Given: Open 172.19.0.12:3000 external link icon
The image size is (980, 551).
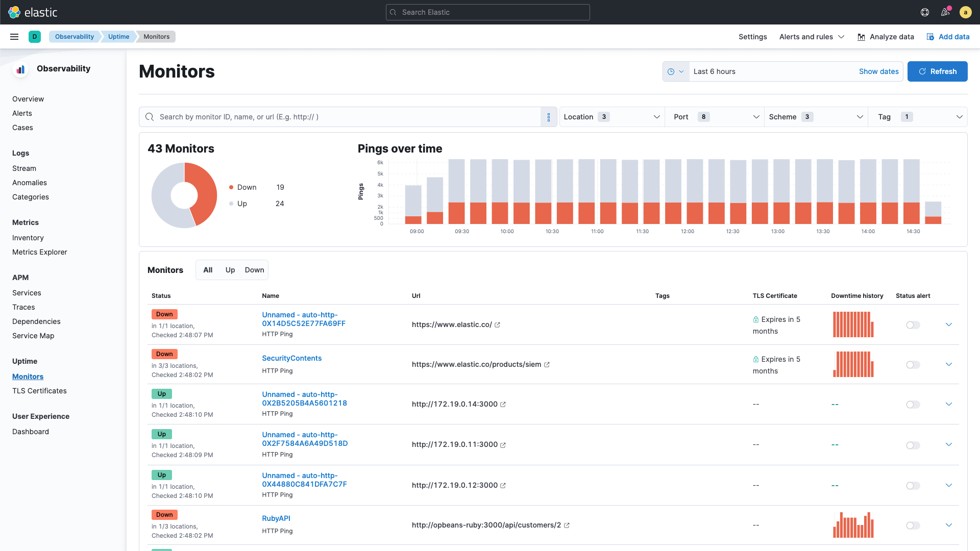Looking at the screenshot, I should [x=503, y=486].
